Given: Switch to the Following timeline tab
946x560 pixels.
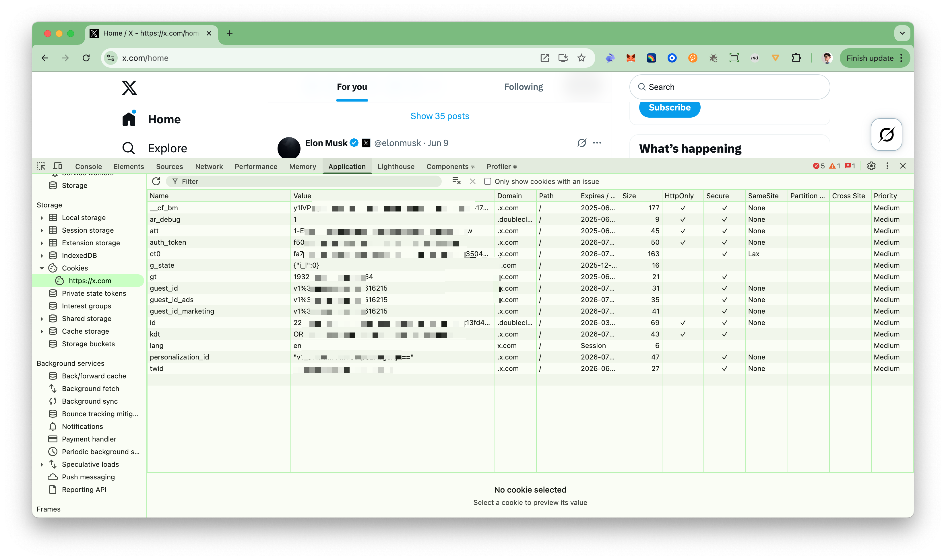Looking at the screenshot, I should click(x=523, y=87).
